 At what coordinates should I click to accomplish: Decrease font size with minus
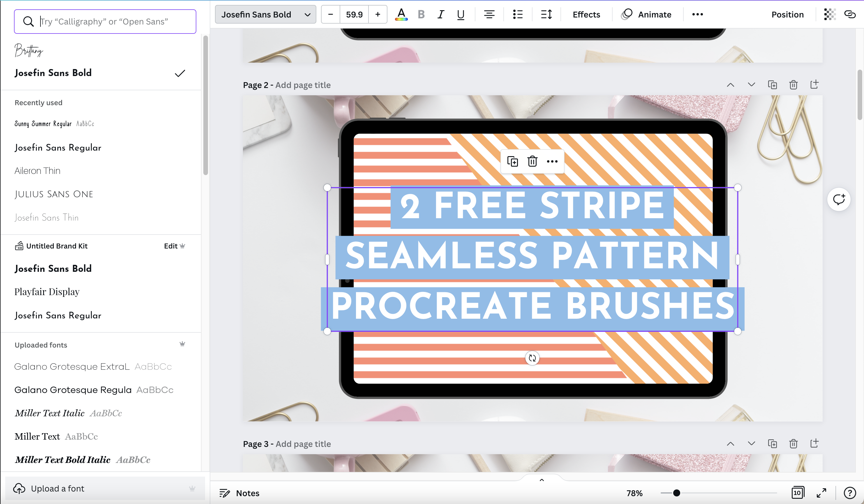[x=331, y=14]
